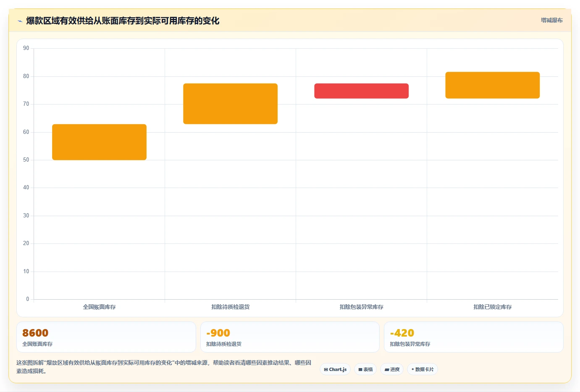Image resolution: width=580 pixels, height=392 pixels.
Task: Select the orange 扣除待质检退货 bar
Action: click(x=230, y=104)
